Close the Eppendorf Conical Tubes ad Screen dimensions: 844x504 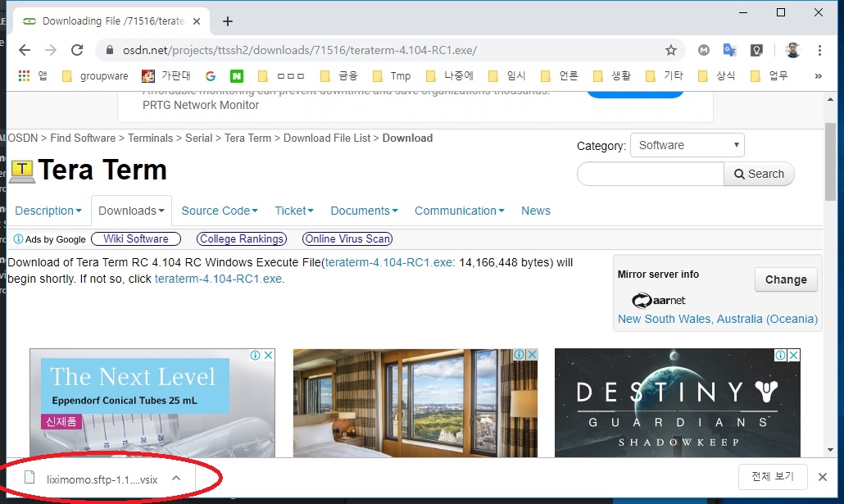[268, 356]
